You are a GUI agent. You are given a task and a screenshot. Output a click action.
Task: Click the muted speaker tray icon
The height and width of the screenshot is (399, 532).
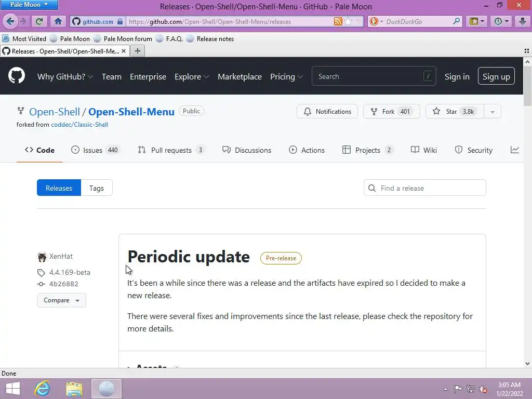tap(483, 389)
